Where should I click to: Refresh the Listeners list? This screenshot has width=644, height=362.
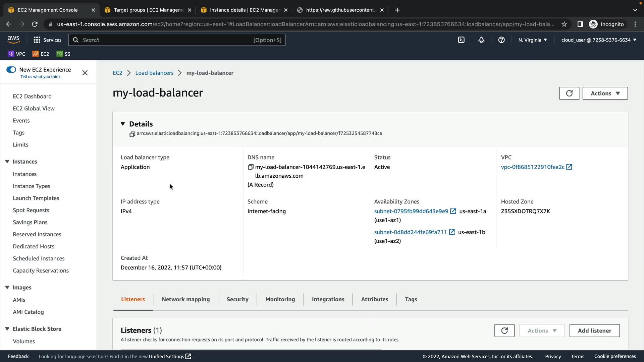504,330
